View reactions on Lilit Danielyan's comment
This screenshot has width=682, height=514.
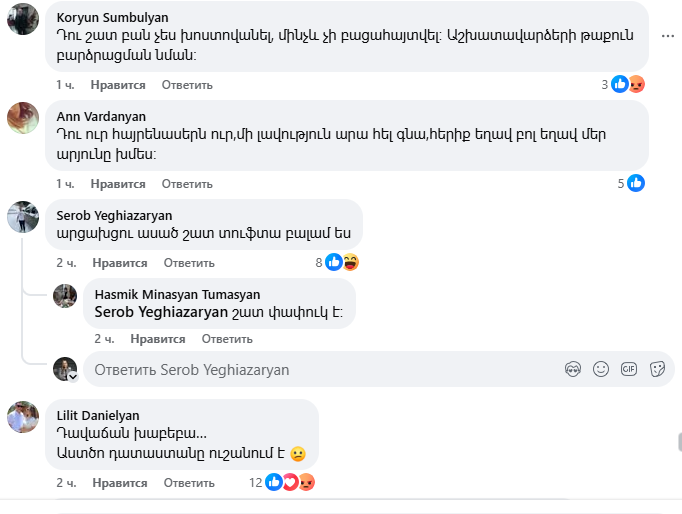coord(289,483)
